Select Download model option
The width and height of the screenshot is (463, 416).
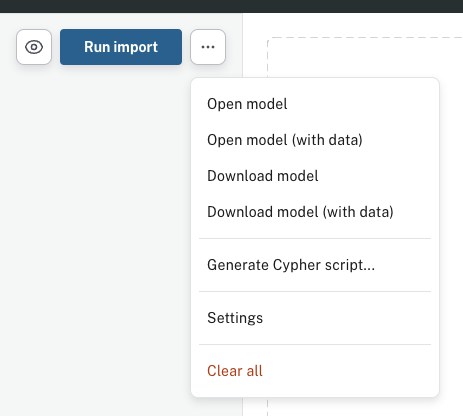pos(315,176)
